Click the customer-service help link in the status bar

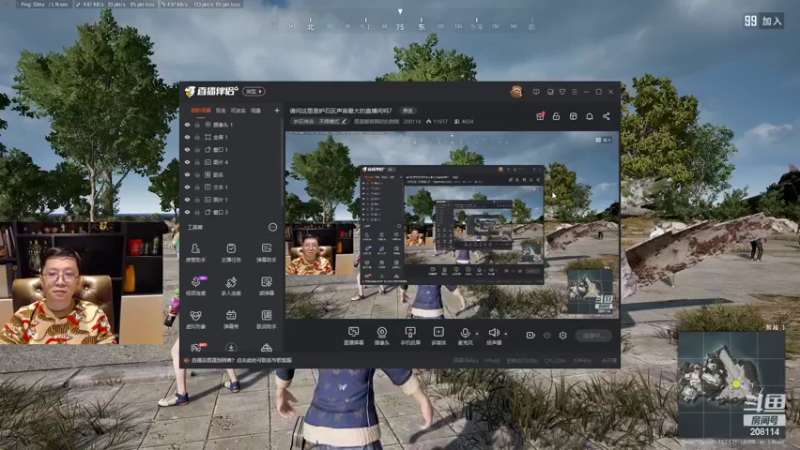coord(241,360)
